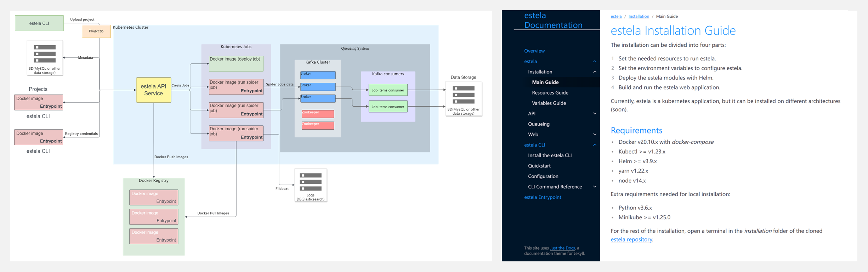
Task: Click the Upload project label
Action: [x=82, y=19]
